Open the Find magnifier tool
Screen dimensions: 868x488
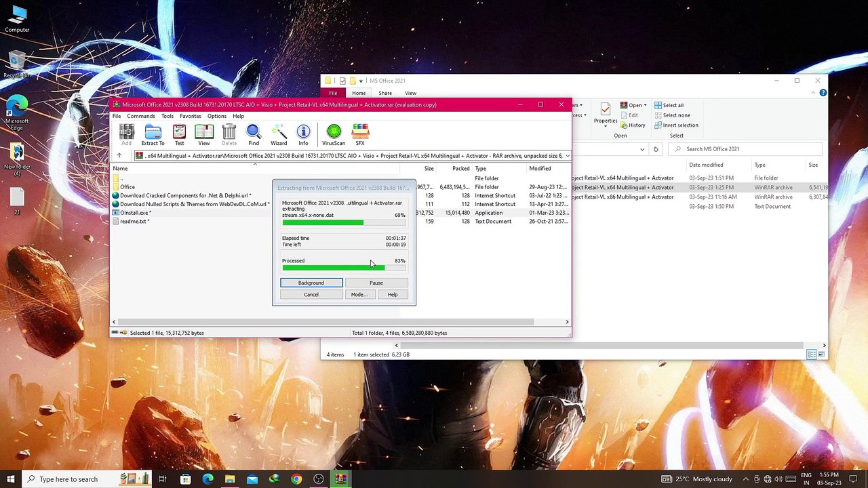click(254, 135)
